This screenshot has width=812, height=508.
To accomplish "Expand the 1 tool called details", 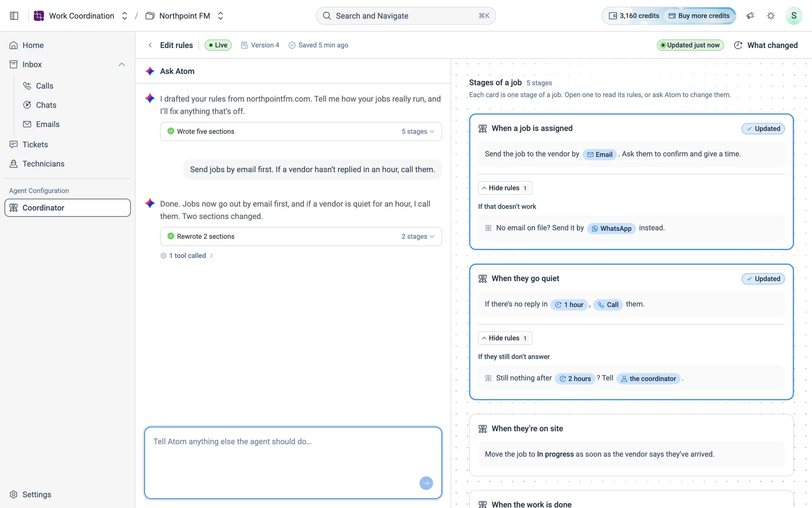I will click(x=187, y=256).
